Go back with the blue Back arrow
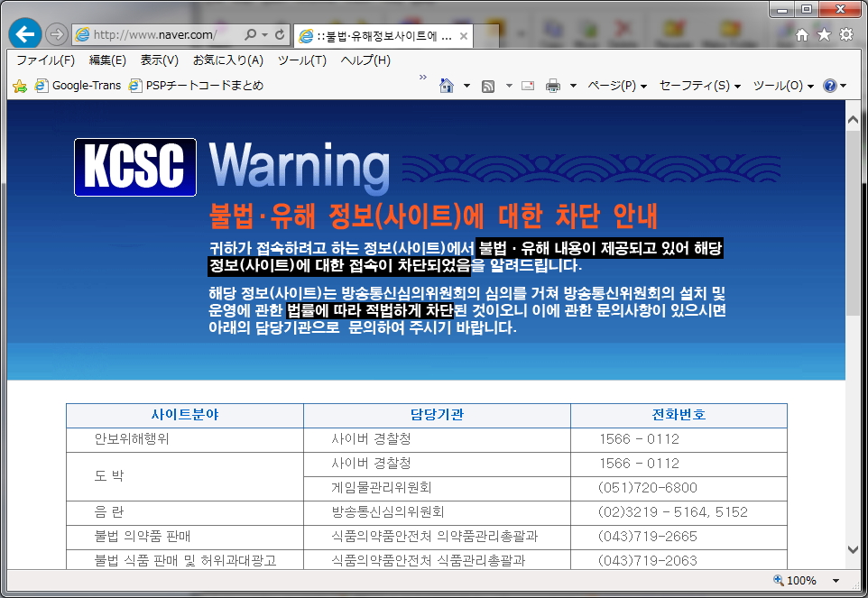This screenshot has height=598, width=868. click(25, 34)
